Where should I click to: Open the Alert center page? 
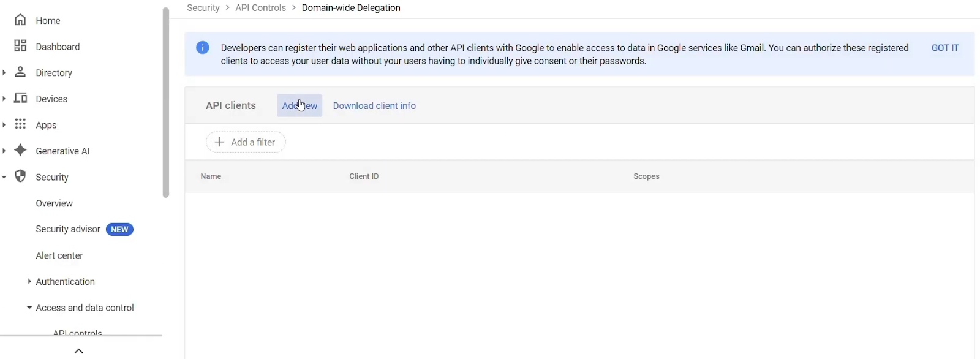59,255
